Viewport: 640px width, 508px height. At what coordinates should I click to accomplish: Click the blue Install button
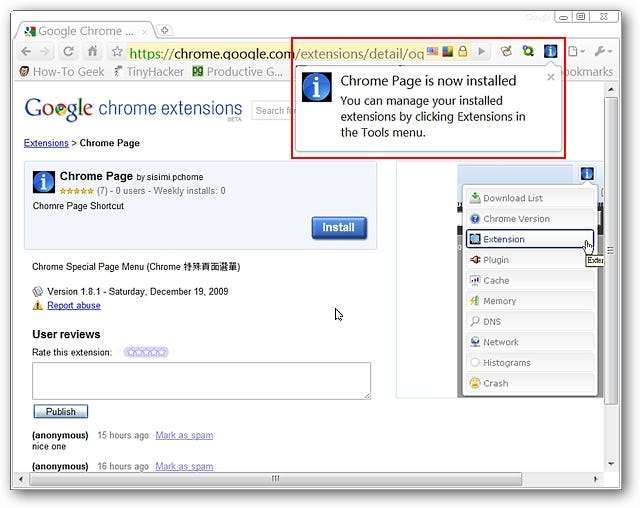[339, 228]
